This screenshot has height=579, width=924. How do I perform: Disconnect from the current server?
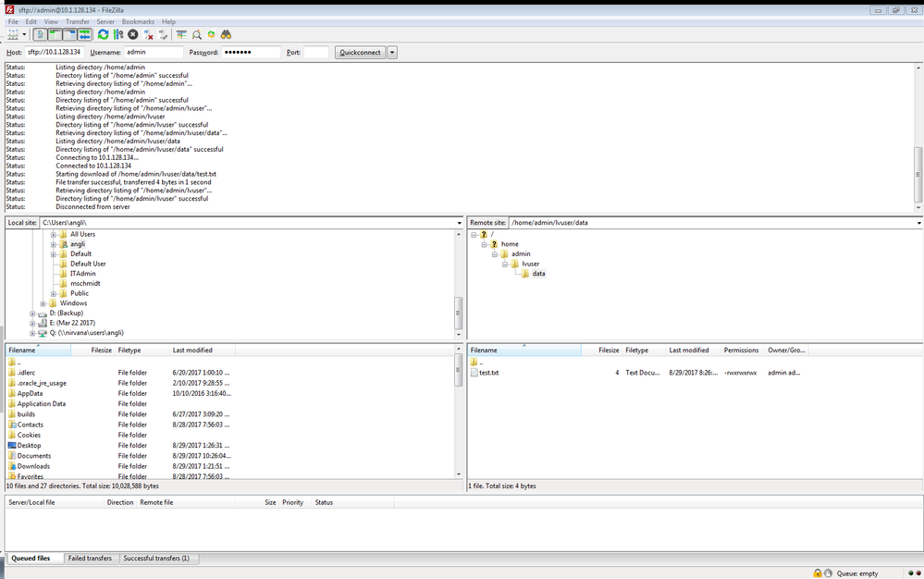(x=149, y=35)
